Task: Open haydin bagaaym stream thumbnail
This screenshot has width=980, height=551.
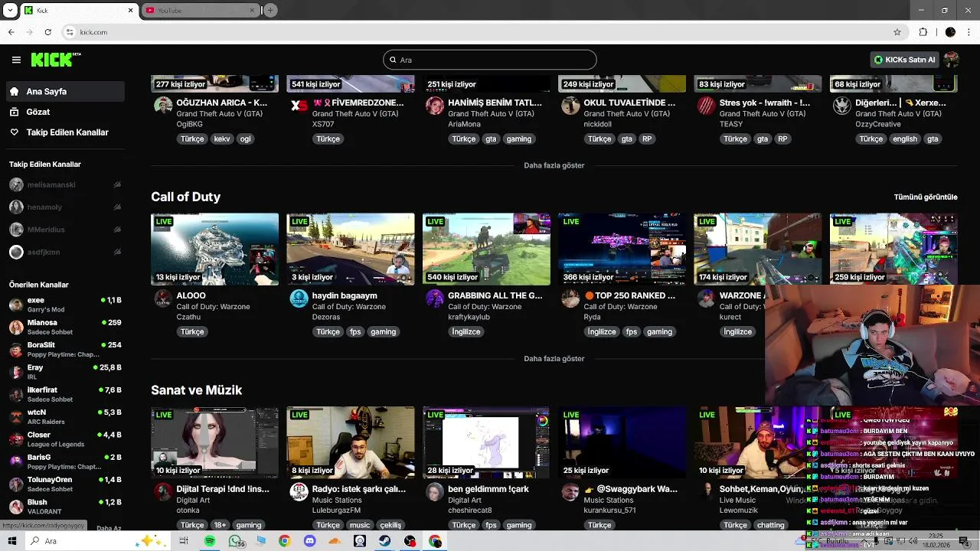Action: coord(351,249)
